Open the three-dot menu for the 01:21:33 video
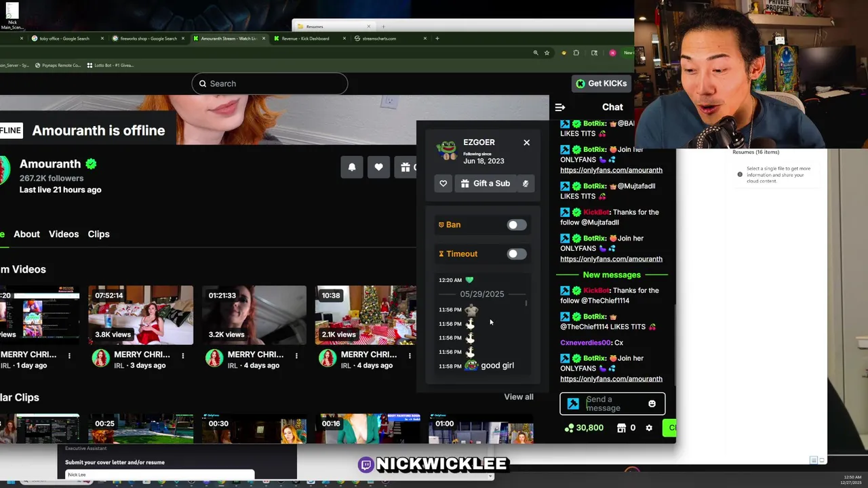The width and height of the screenshot is (868, 488). click(x=296, y=355)
